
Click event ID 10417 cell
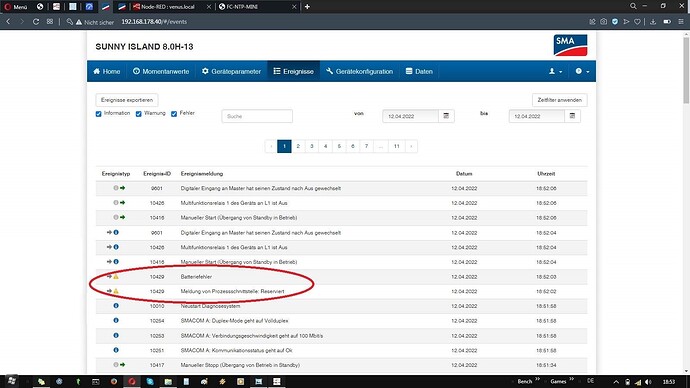point(157,365)
